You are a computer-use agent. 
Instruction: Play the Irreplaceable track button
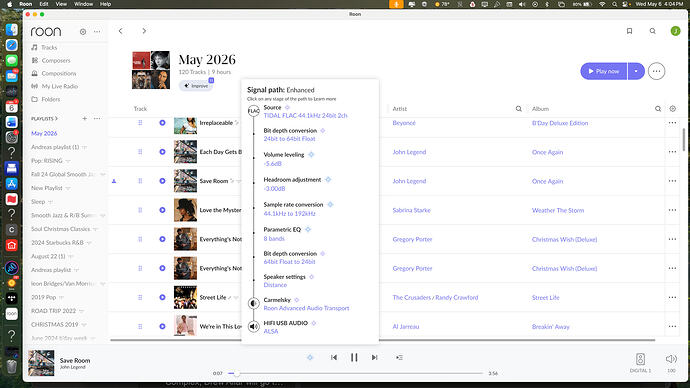162,123
